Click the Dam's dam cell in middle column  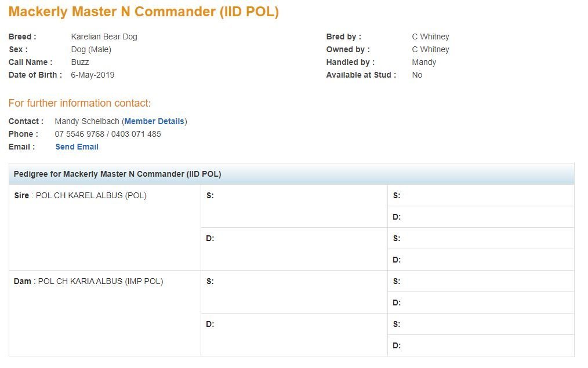coord(293,334)
